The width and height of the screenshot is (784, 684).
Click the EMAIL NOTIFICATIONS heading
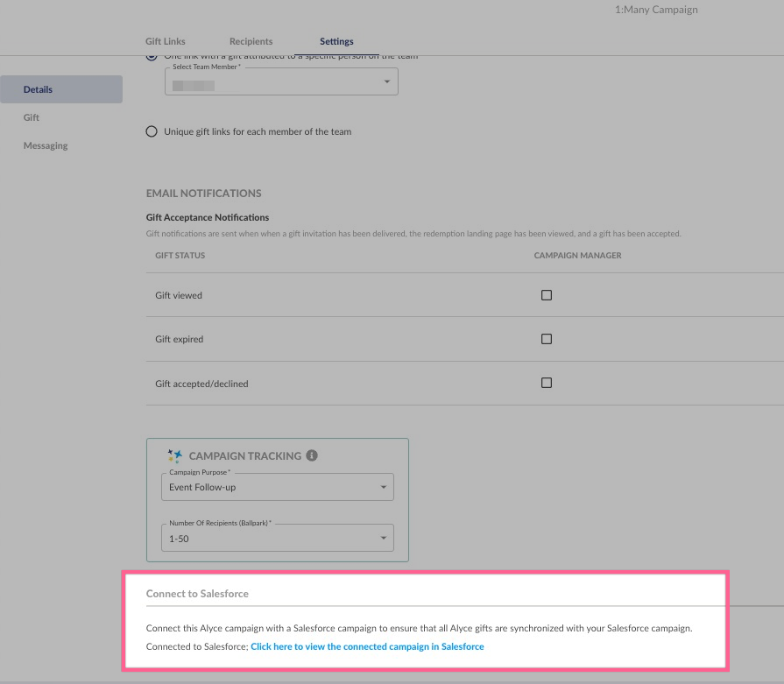point(203,193)
